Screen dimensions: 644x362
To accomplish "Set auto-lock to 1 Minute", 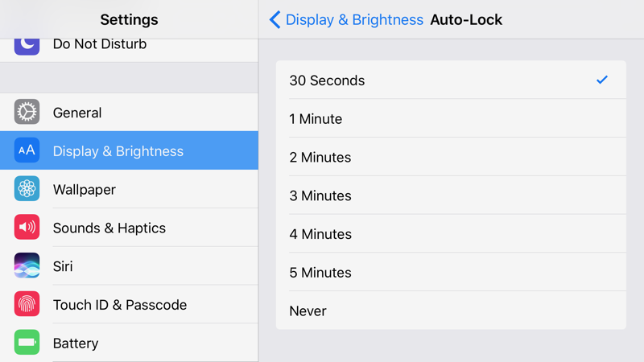I will click(450, 119).
